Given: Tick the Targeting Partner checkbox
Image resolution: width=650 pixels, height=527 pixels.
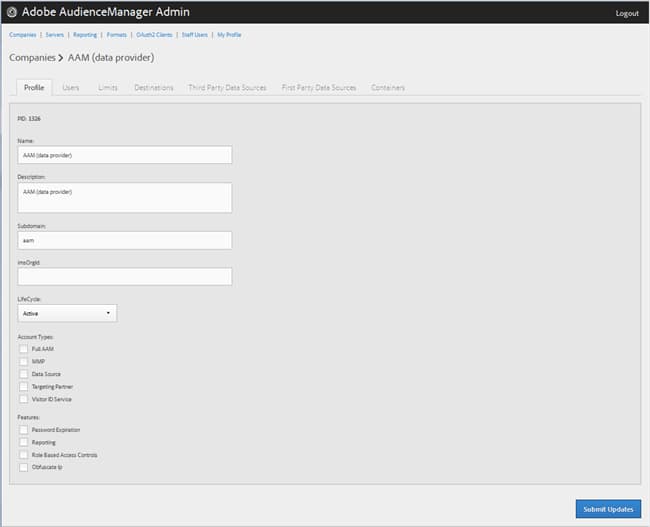Looking at the screenshot, I should point(24,386).
